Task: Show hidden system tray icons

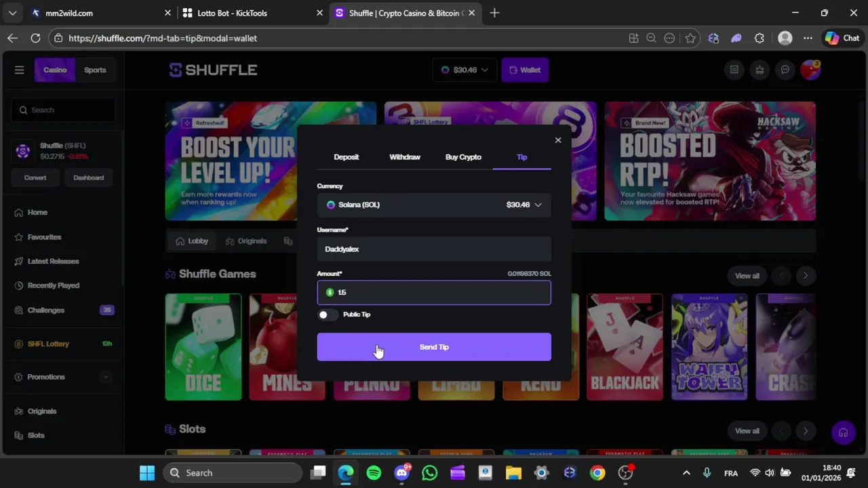Action: click(x=686, y=473)
